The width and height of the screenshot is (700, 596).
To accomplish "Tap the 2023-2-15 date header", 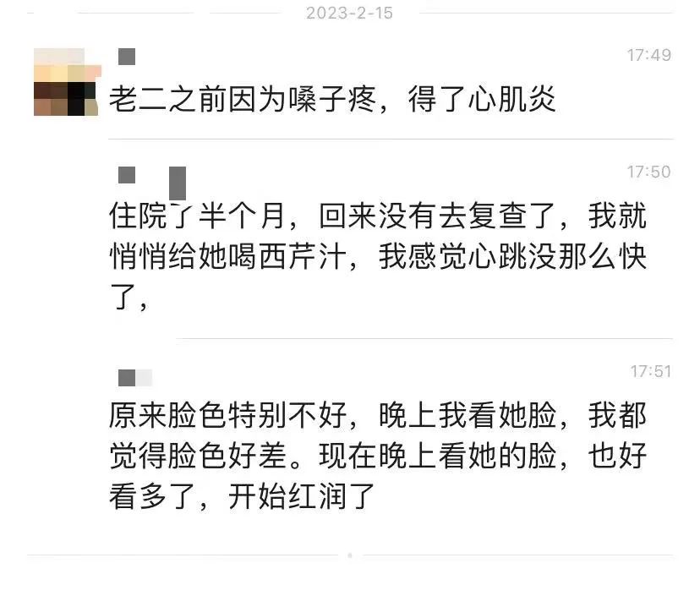I will coord(349,13).
